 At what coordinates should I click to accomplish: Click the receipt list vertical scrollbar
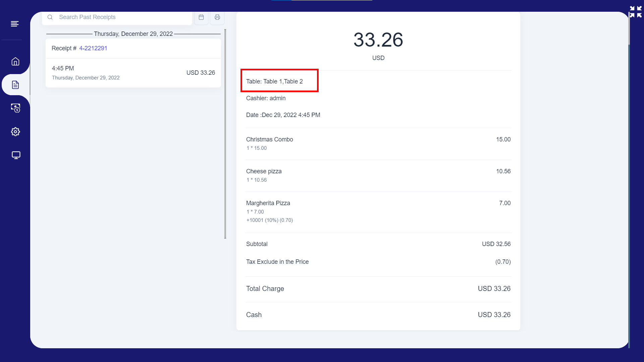(225, 134)
